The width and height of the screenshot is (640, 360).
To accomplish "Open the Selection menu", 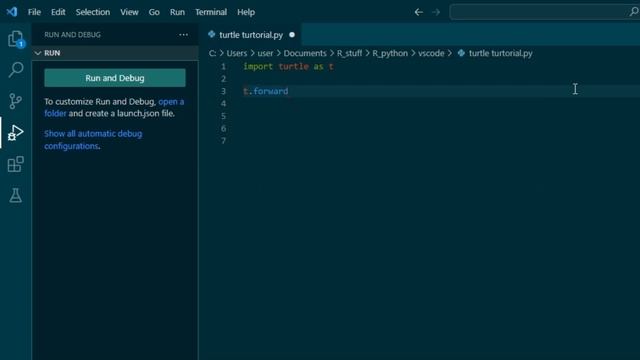I will pos(93,12).
